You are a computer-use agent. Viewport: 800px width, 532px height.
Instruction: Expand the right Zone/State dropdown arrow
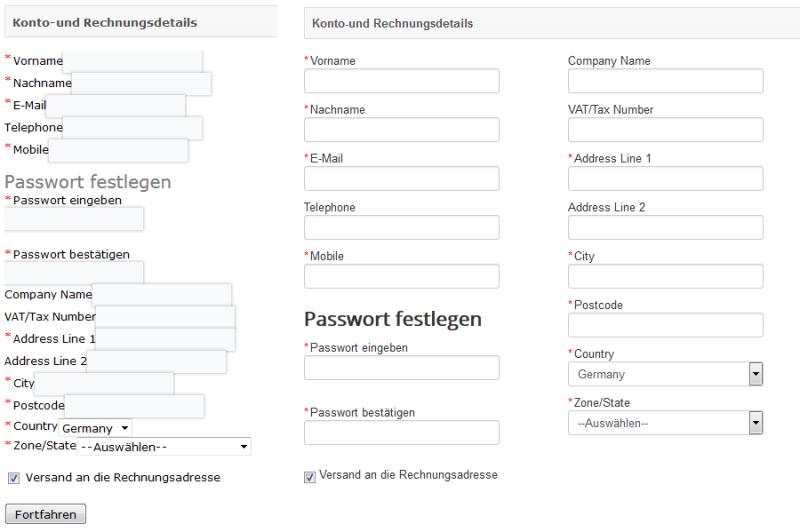click(x=756, y=423)
